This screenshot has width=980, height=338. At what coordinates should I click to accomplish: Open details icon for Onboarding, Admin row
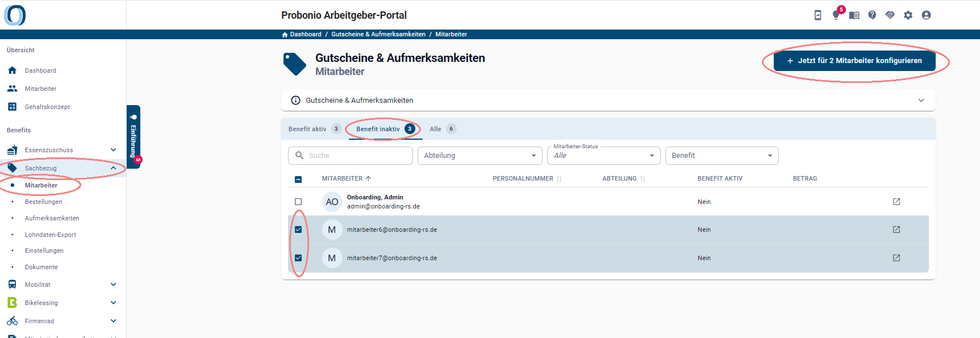click(896, 202)
